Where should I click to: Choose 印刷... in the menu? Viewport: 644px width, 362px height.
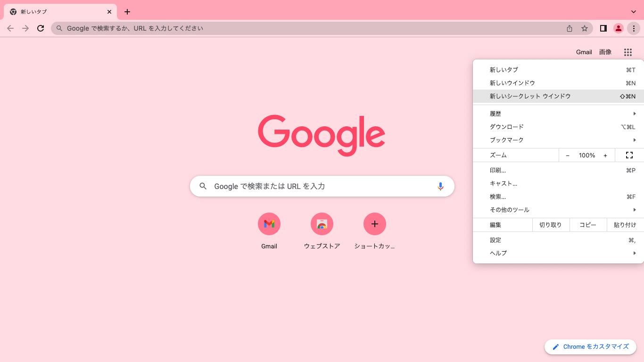coord(558,170)
